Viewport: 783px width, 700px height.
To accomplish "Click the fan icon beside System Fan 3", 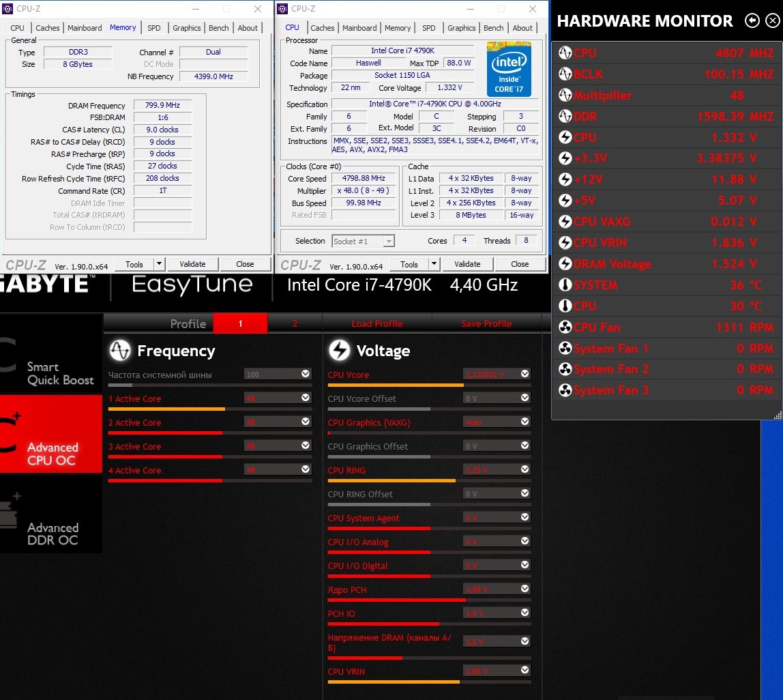I will pyautogui.click(x=565, y=390).
